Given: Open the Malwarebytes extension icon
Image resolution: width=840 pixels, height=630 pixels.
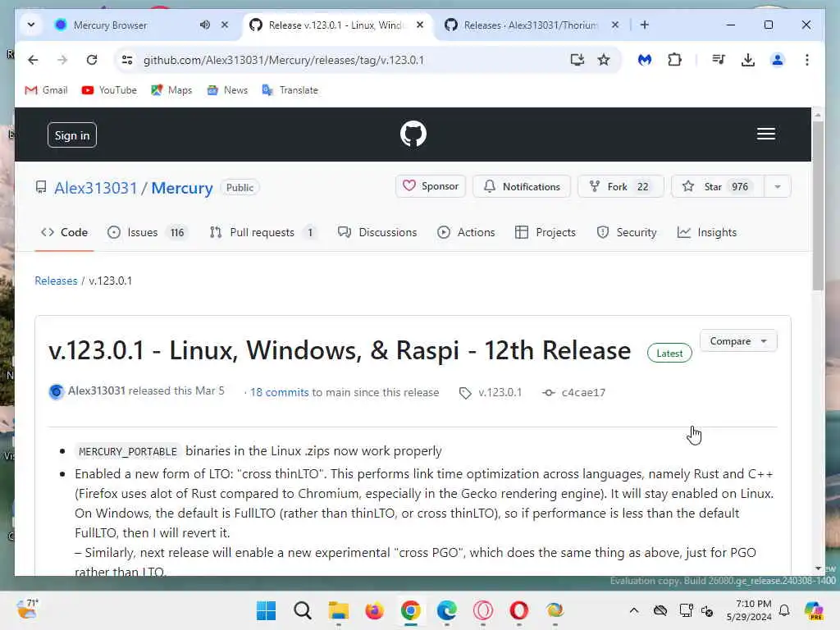Looking at the screenshot, I should click(645, 60).
